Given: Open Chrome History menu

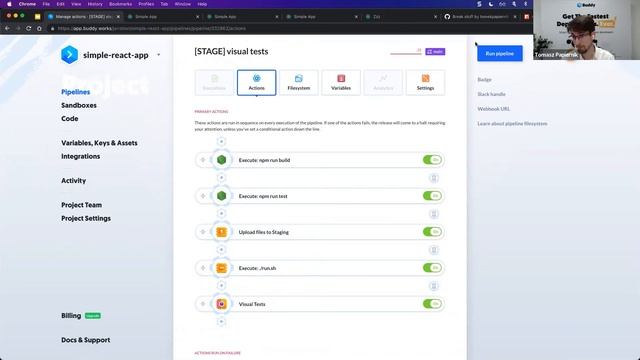Looking at the screenshot, I should coord(95,4).
